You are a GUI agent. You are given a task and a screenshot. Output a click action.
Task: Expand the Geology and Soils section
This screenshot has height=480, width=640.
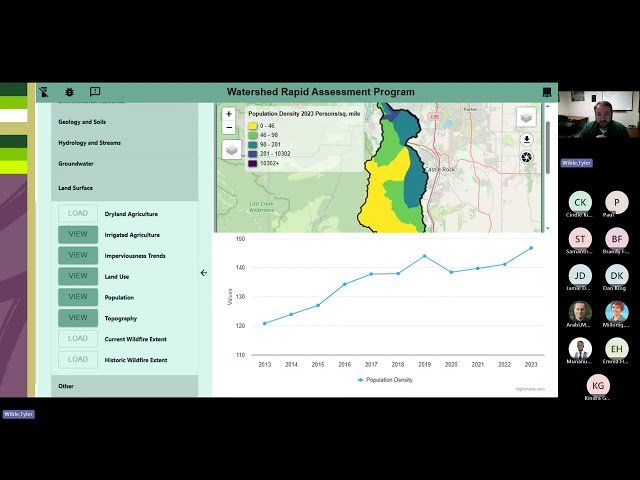coord(124,122)
